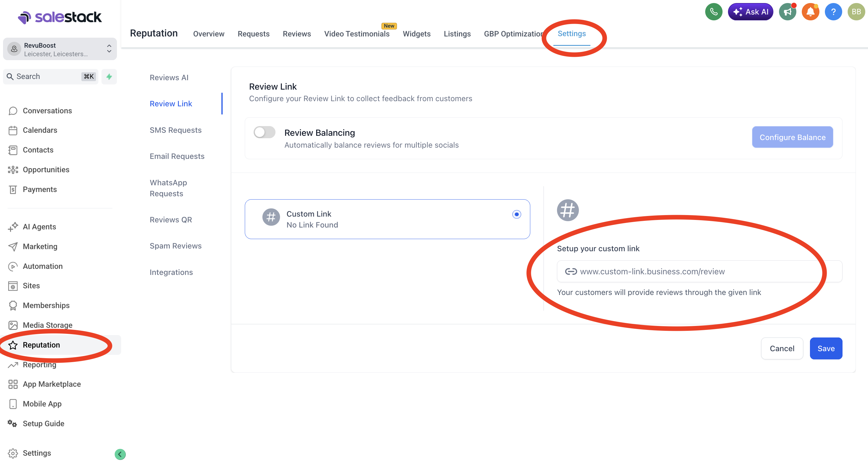
Task: Open SMS Requests settings section
Action: (x=175, y=130)
